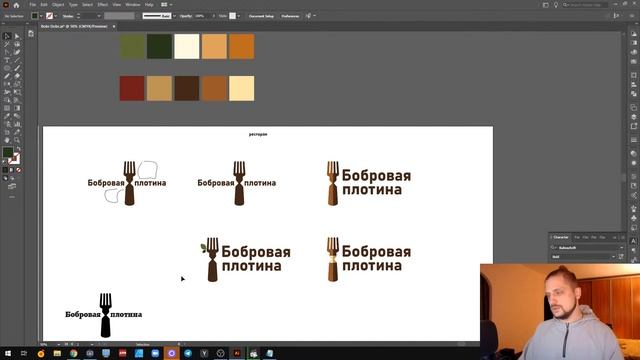
Task: Select the Ellipse shape tool
Action: tap(7, 68)
